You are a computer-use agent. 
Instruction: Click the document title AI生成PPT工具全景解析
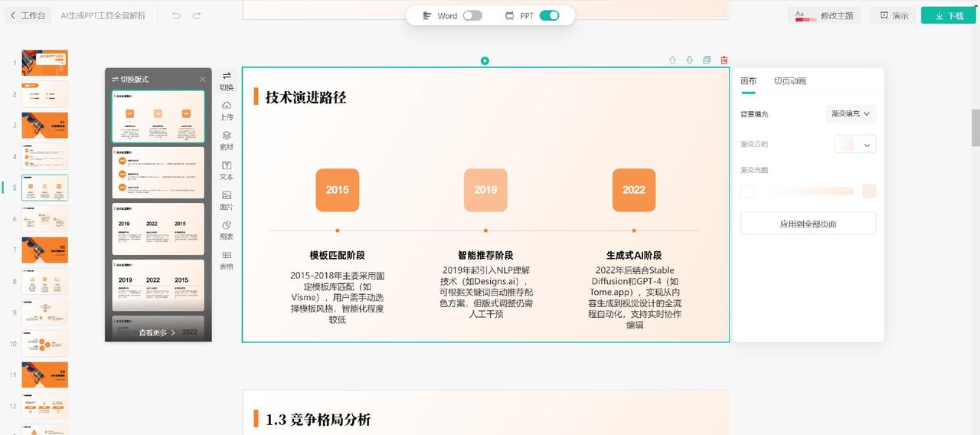tap(103, 15)
